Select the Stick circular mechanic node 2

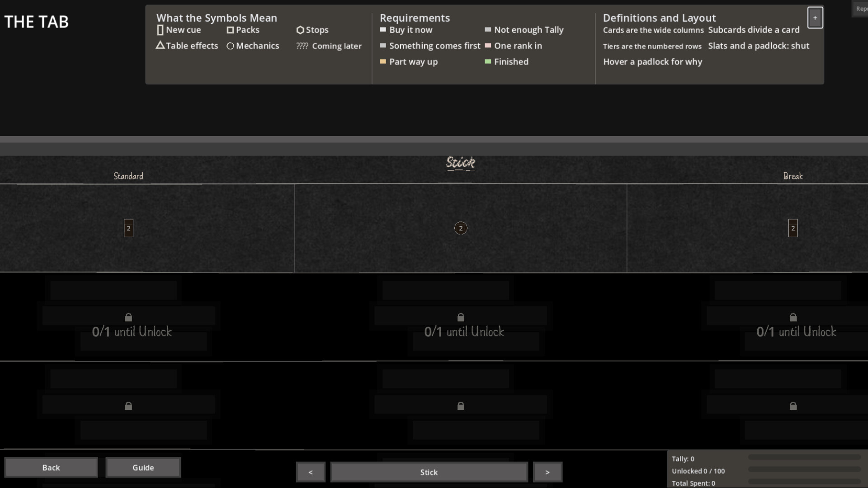[x=461, y=228]
